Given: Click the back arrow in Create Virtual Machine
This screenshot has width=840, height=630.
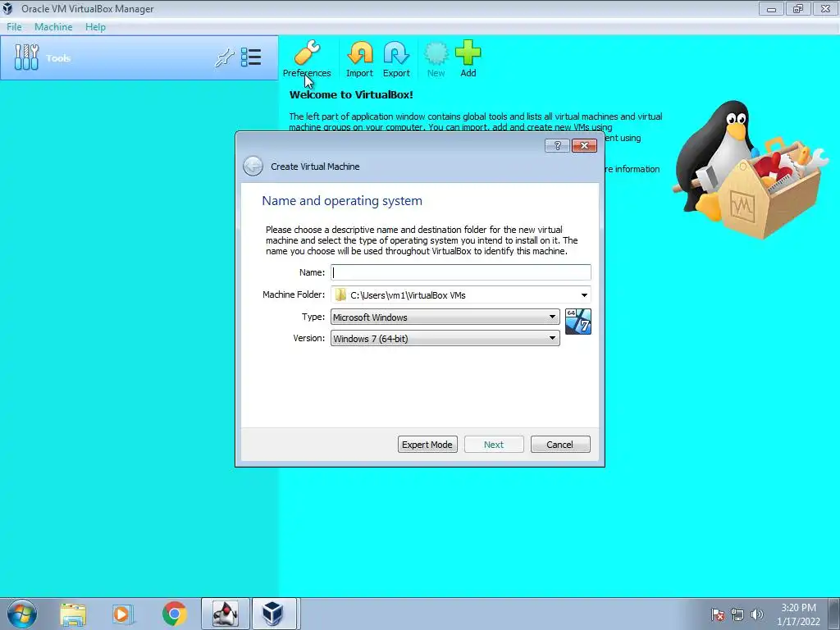Looking at the screenshot, I should (x=253, y=166).
